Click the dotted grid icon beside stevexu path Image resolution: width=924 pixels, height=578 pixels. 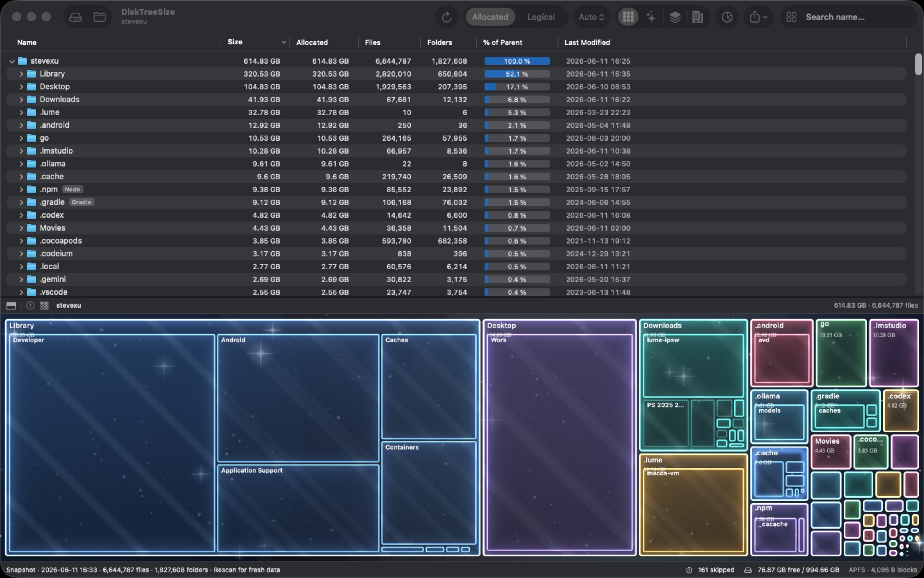(x=45, y=305)
